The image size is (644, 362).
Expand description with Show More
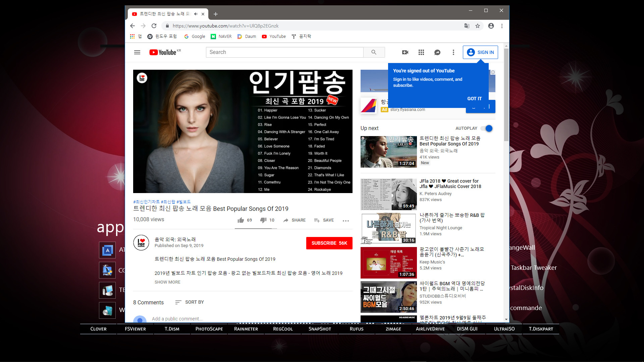tap(167, 282)
